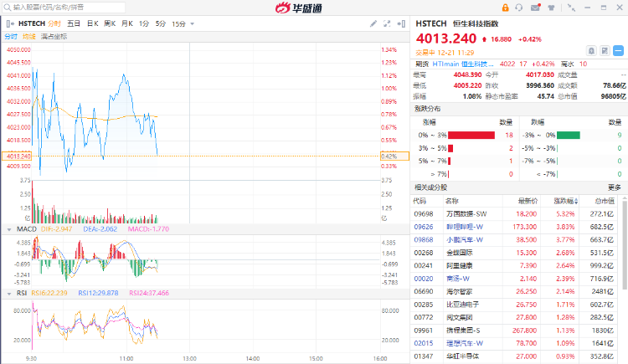Click the blue remove-from-watchlist minus button

(618, 50)
